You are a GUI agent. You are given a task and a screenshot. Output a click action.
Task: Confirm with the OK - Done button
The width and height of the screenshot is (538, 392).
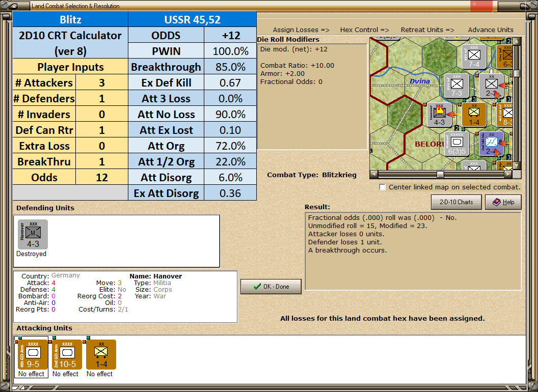271,287
